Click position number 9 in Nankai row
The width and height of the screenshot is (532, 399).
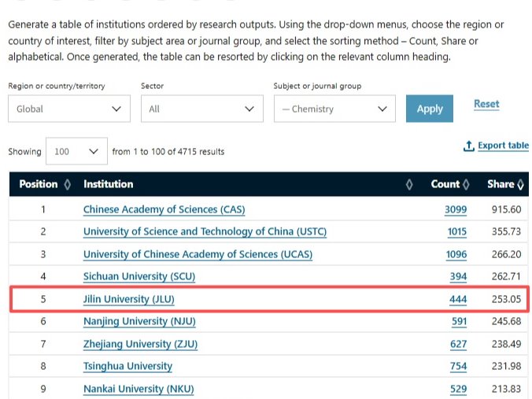43,389
